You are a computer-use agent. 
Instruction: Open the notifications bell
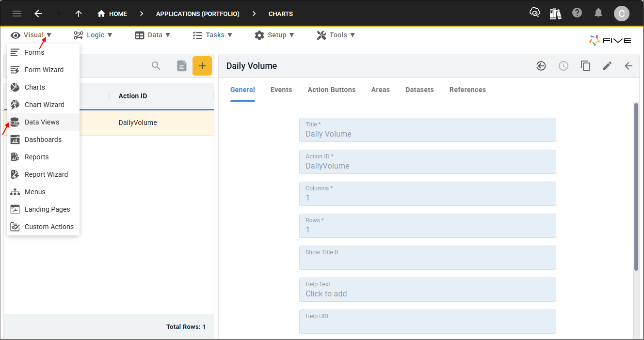(598, 13)
